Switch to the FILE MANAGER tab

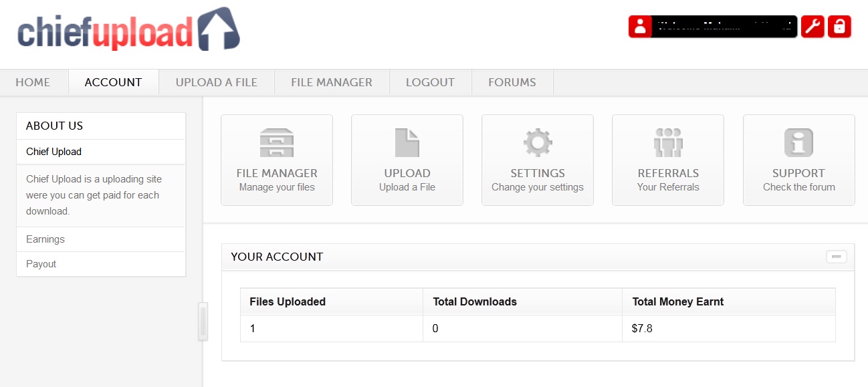(x=332, y=82)
